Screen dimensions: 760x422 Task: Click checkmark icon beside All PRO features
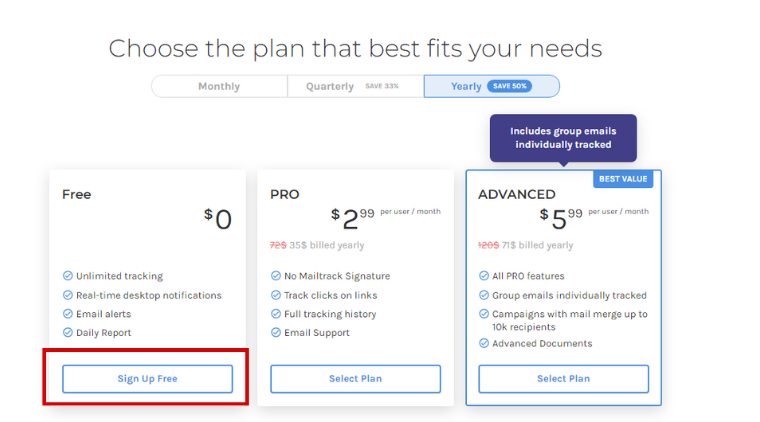(484, 276)
